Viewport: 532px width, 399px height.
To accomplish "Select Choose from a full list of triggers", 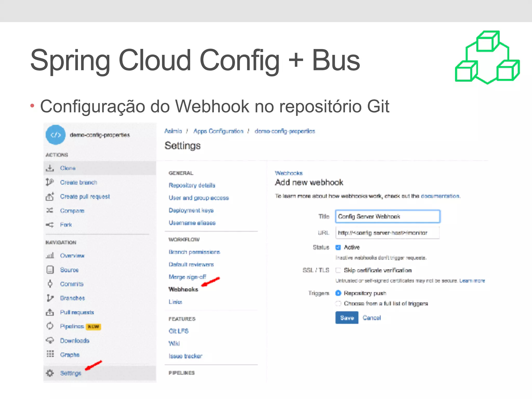I will (338, 303).
